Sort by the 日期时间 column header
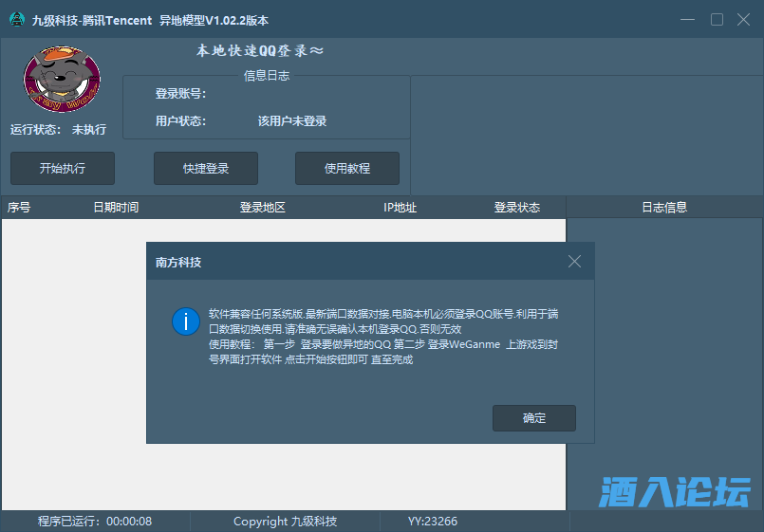 coord(116,208)
